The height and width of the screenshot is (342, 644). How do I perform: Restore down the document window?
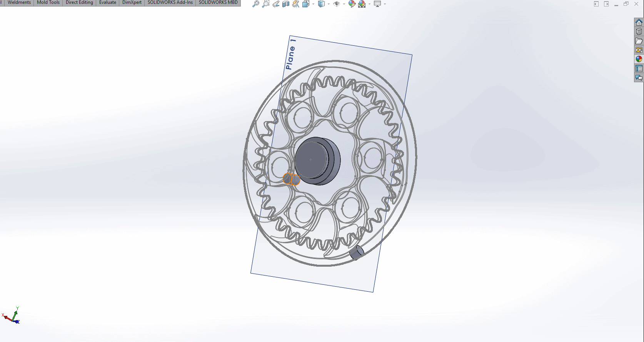pos(626,4)
